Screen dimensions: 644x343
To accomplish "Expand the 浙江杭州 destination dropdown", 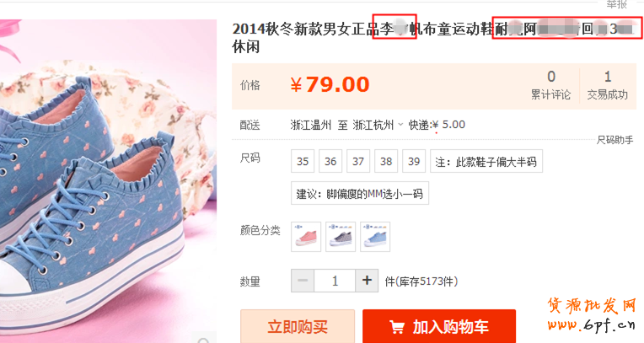I will tap(378, 125).
